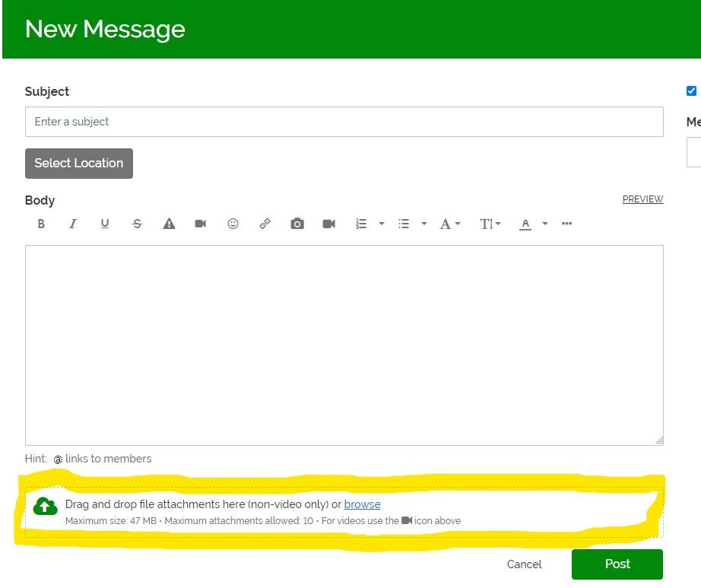Apply strikethrough formatting
The width and height of the screenshot is (701, 588).
coord(137,224)
